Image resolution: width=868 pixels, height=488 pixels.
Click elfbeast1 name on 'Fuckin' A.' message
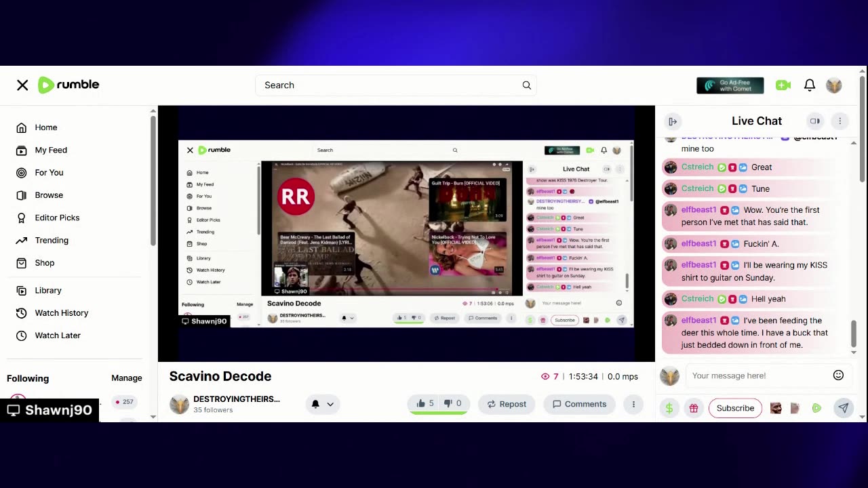point(699,244)
